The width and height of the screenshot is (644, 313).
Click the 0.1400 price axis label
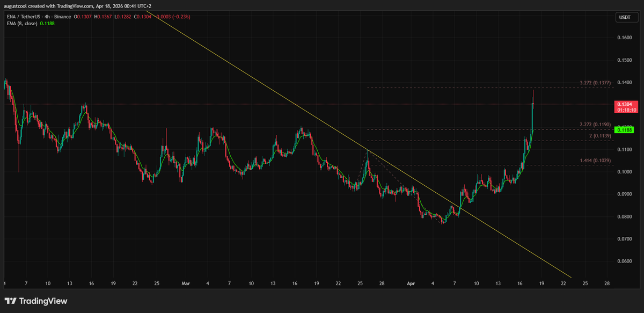(x=624, y=83)
